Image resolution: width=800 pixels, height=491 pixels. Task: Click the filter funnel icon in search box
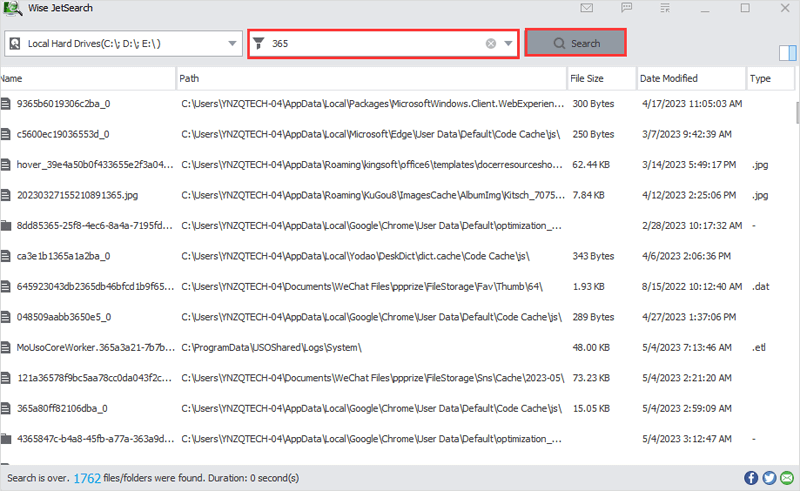click(259, 43)
